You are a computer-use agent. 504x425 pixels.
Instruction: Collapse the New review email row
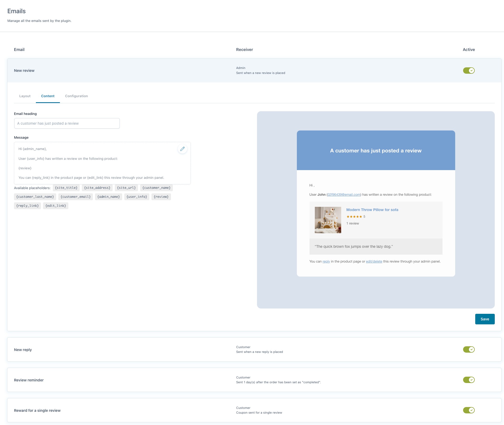(x=24, y=71)
